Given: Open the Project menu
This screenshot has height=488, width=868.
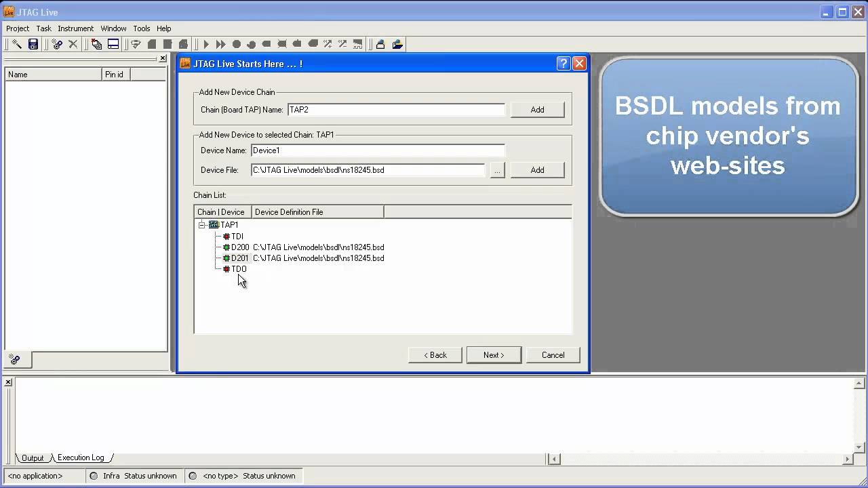Looking at the screenshot, I should (x=18, y=28).
